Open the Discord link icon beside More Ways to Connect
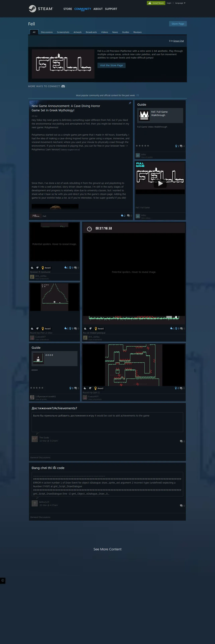 coord(63,86)
